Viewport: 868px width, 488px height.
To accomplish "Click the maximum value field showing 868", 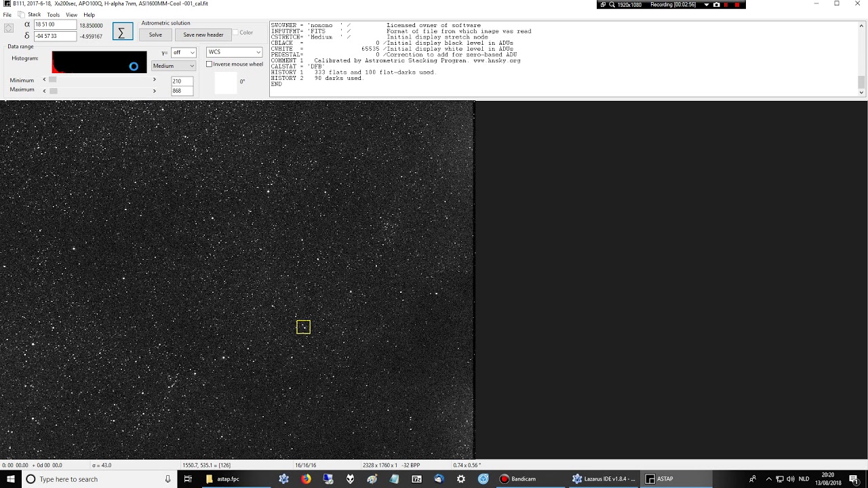I will [182, 90].
